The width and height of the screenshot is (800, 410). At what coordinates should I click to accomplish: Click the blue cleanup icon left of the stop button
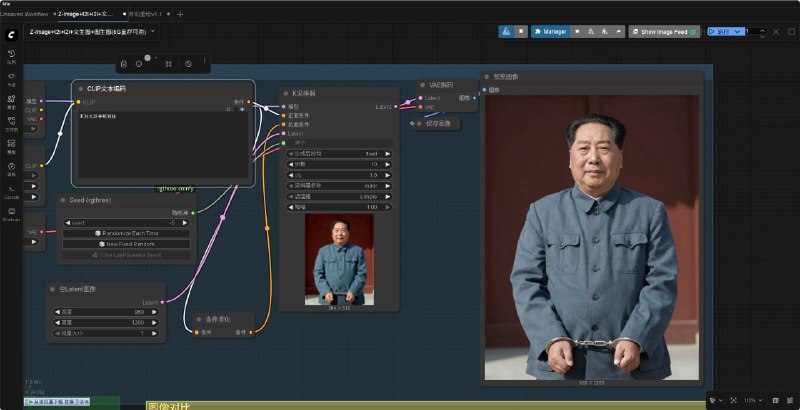point(506,32)
